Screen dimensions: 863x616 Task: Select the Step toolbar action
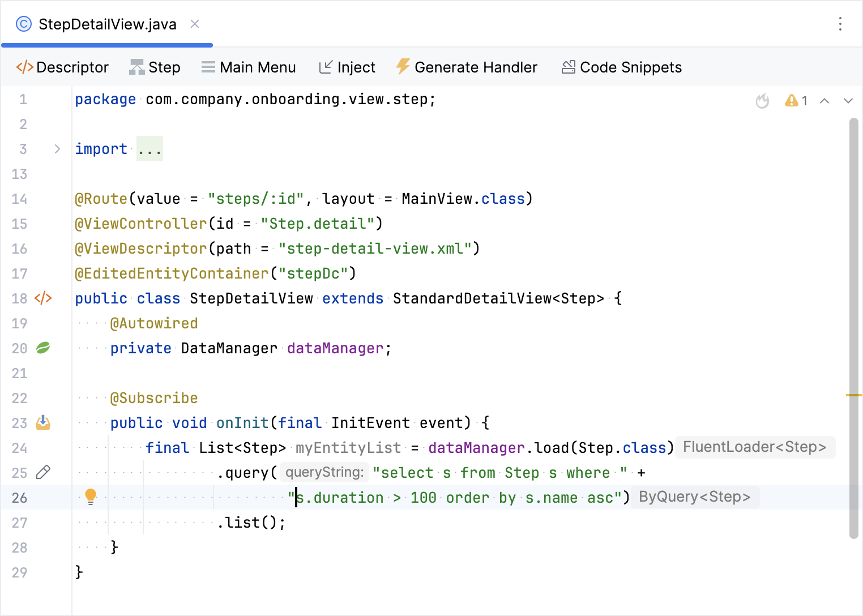point(154,67)
